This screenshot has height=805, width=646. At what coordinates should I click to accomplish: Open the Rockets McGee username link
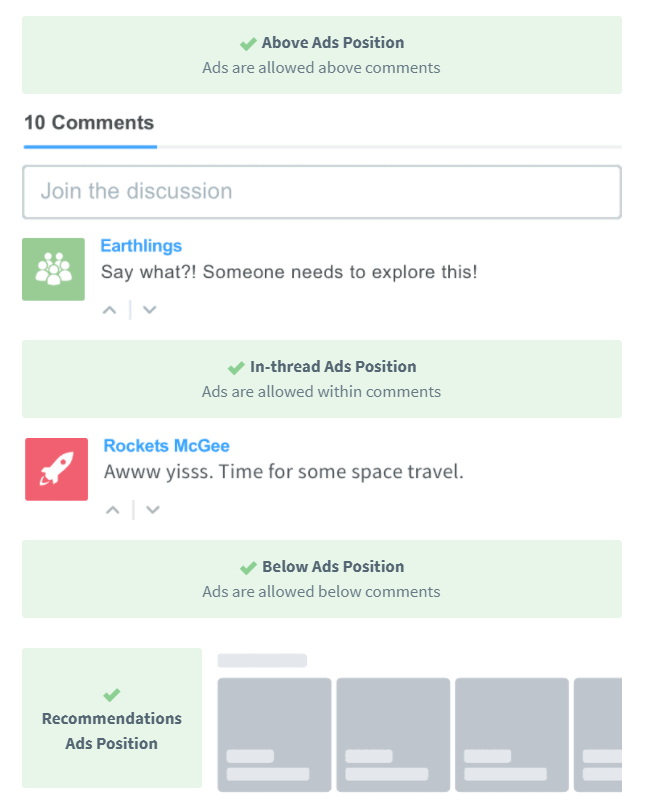click(166, 446)
